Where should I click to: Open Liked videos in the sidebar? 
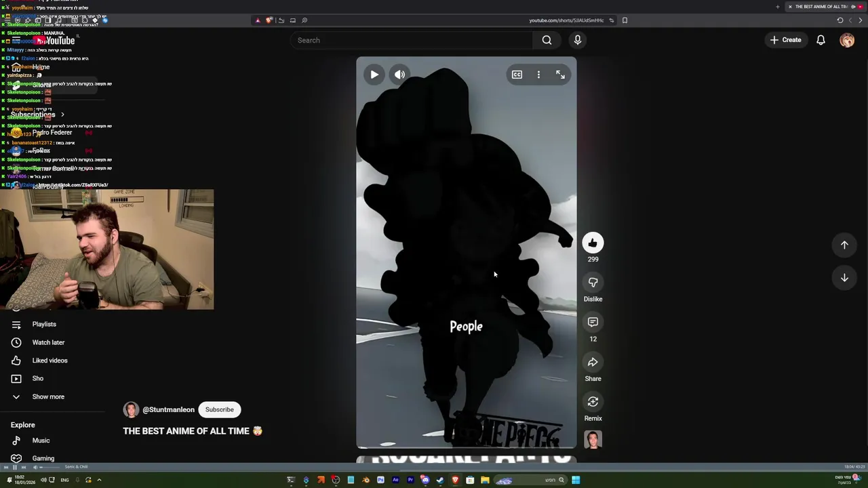click(50, 361)
